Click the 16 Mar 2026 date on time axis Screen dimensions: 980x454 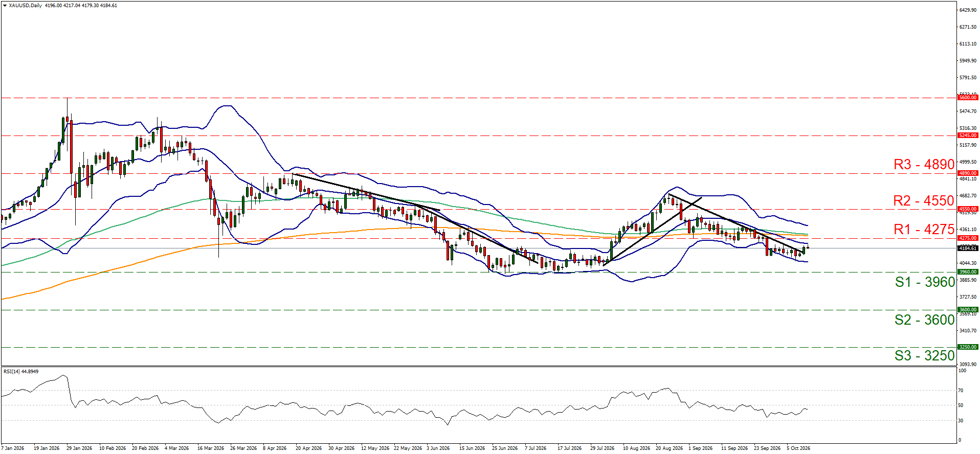(211, 448)
